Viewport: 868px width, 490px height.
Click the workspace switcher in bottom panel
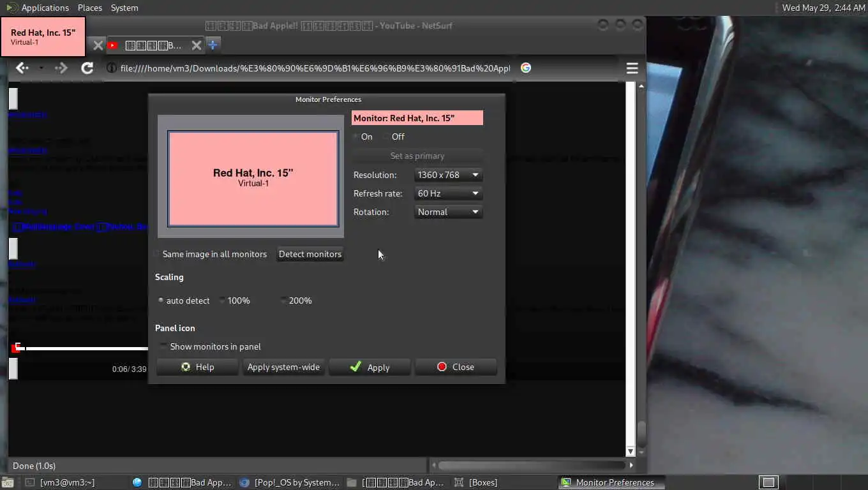point(768,482)
